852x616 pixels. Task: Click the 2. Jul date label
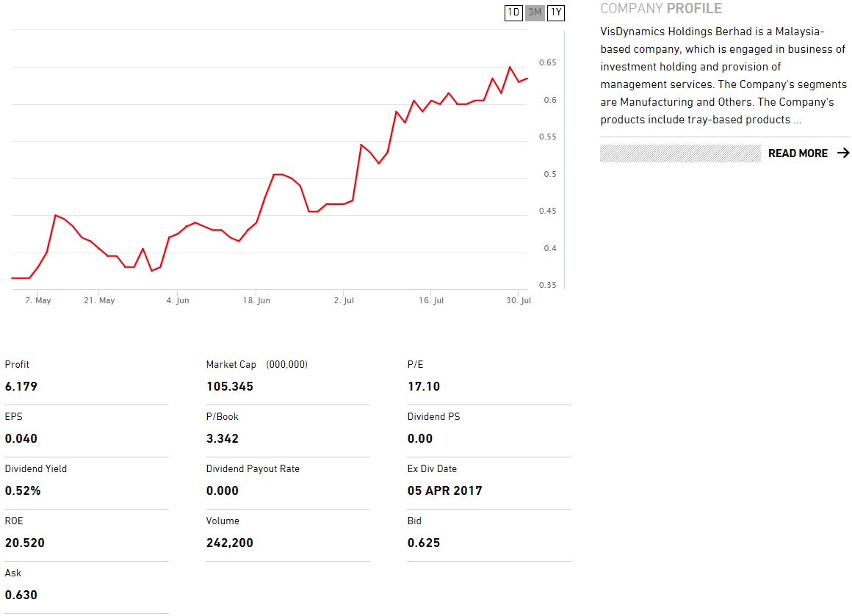click(x=344, y=300)
